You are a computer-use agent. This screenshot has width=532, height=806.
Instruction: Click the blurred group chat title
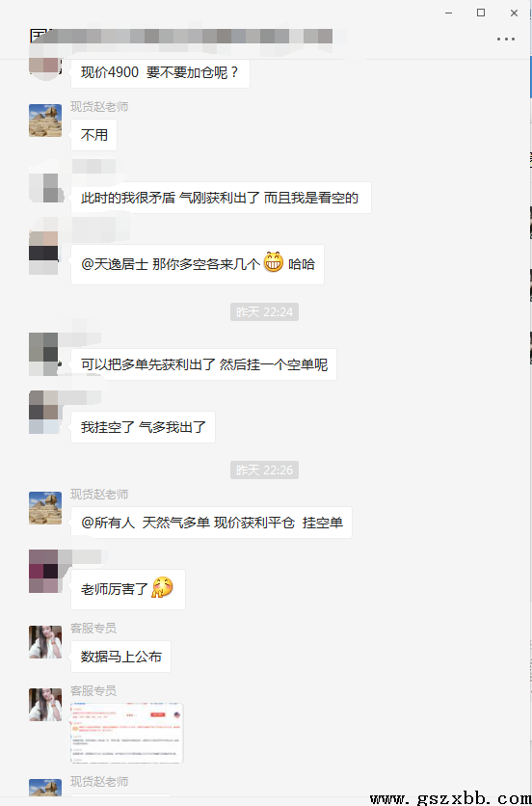pos(181,36)
